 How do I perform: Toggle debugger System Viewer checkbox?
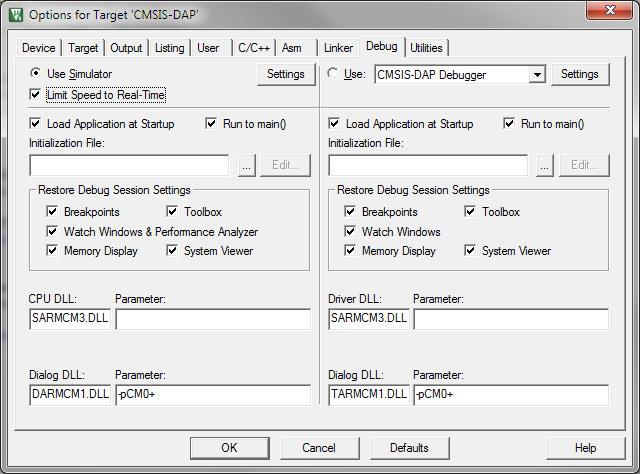click(470, 250)
